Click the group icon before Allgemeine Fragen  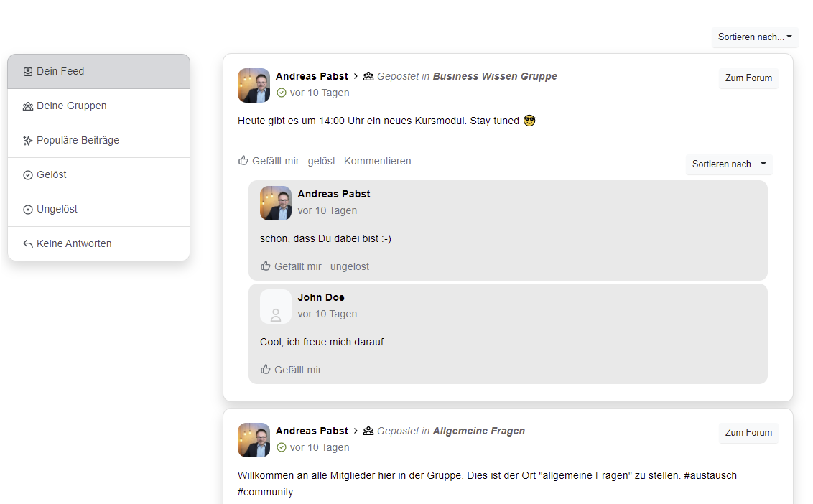point(368,431)
